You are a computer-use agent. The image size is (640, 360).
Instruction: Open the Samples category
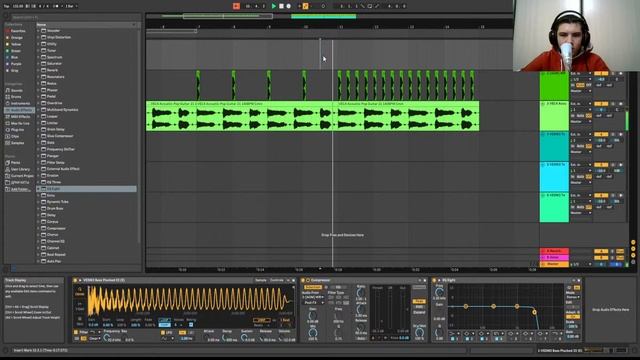click(16, 143)
